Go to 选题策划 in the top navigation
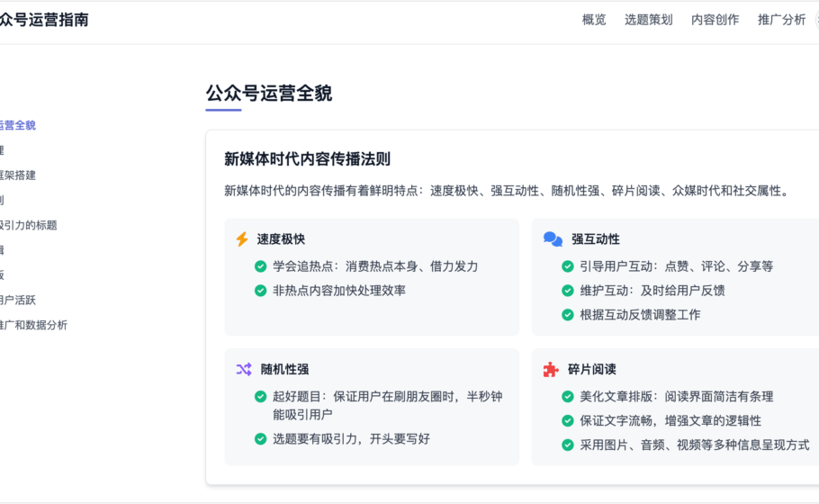819x504 pixels. coord(648,20)
